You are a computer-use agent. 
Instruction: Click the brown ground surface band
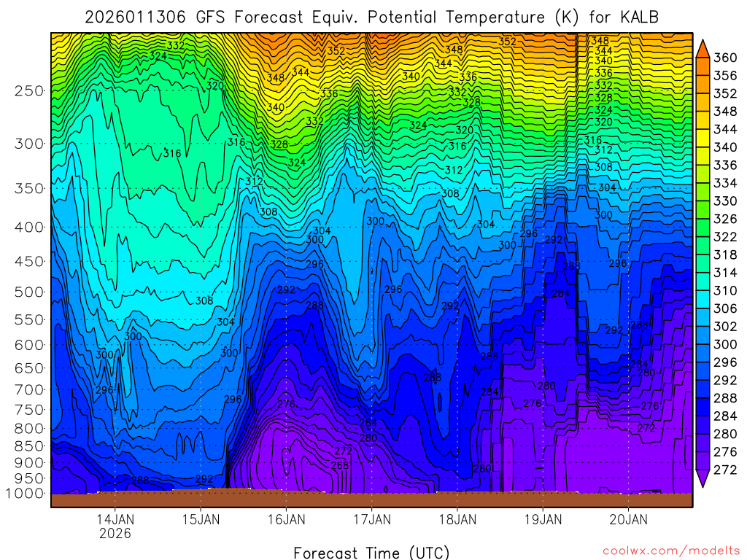point(371,499)
